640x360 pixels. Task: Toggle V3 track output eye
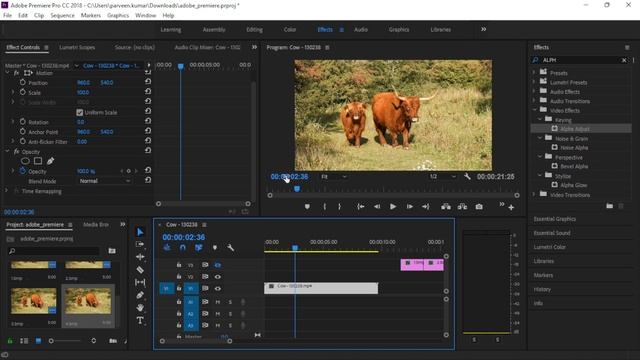[x=218, y=265]
